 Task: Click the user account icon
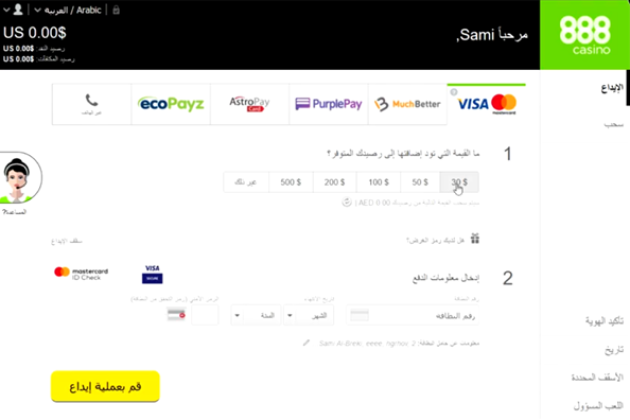click(18, 9)
